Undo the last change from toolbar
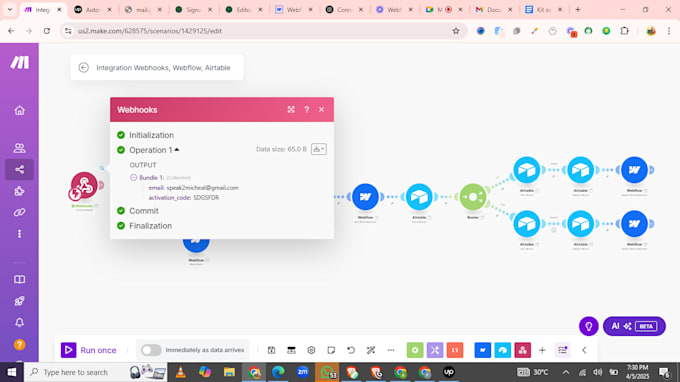 [x=351, y=350]
